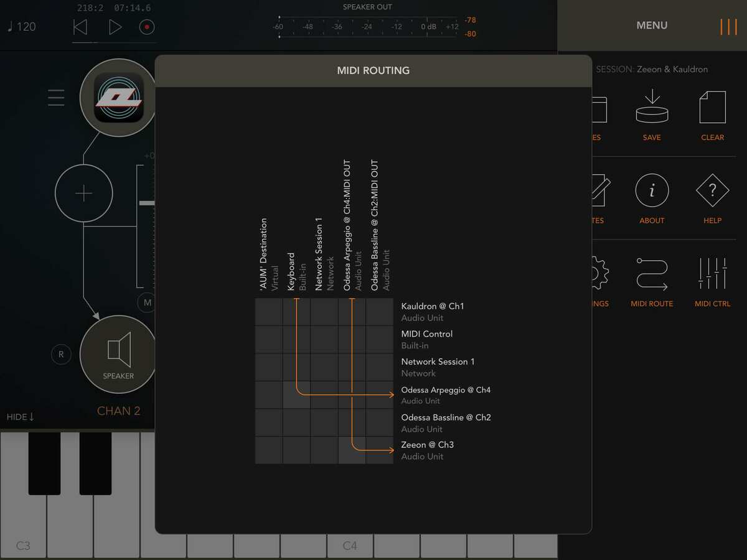This screenshot has width=747, height=560.
Task: Select the Odessa Arpeggio @ Ch4 destination label
Action: click(446, 390)
